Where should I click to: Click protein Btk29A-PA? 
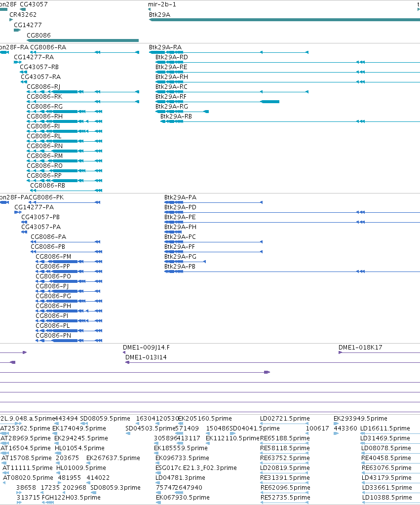tap(180, 197)
